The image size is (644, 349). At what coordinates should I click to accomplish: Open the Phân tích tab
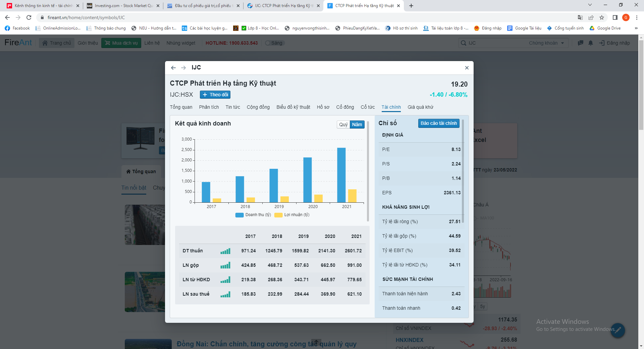coord(209,107)
